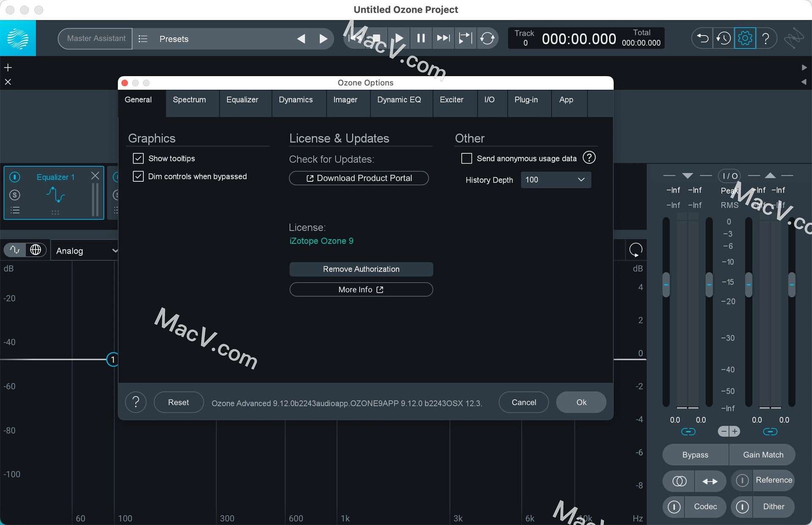Remove Equalizer 1 module with X
The image size is (812, 525).
pyautogui.click(x=95, y=175)
